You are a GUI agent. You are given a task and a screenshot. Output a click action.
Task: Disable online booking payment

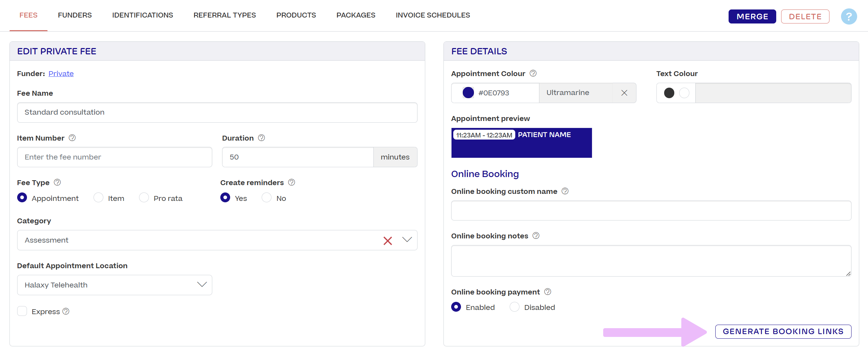coord(514,307)
